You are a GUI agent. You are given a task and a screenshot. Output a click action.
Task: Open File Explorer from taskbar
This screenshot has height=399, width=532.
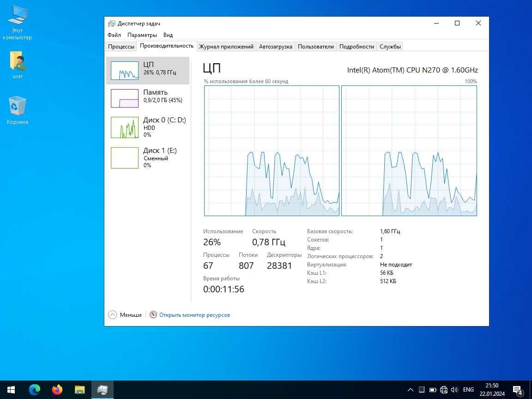(80, 390)
